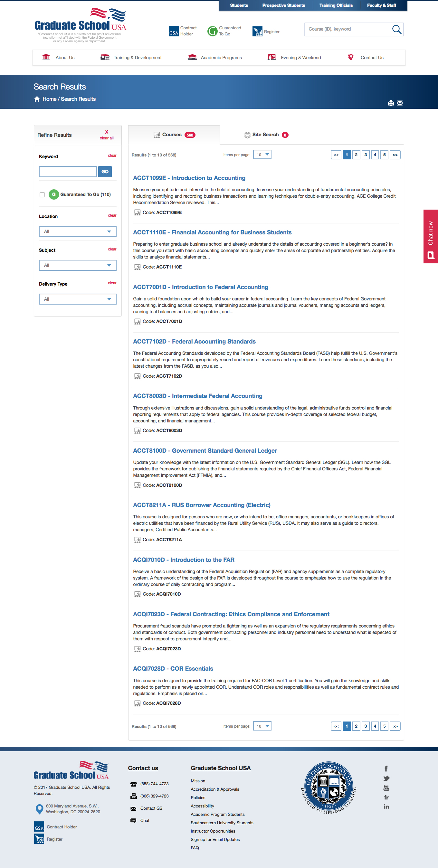The image size is (438, 868).
Task: Click the home icon in breadcrumb
Action: click(37, 99)
